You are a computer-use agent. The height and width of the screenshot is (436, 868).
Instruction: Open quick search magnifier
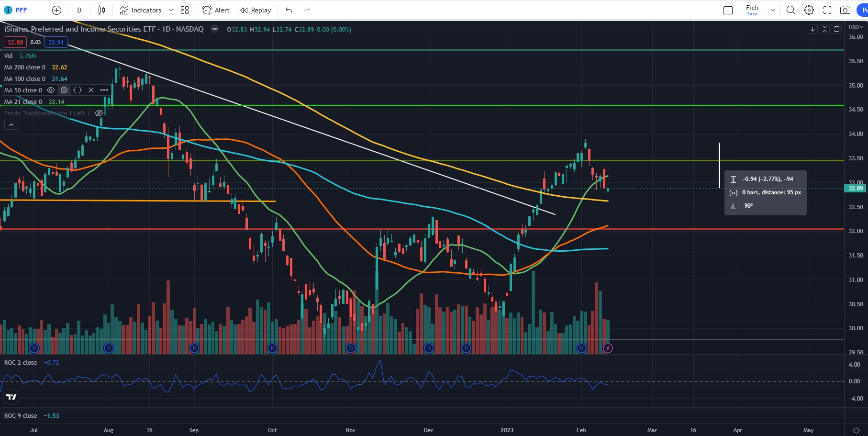coord(790,10)
